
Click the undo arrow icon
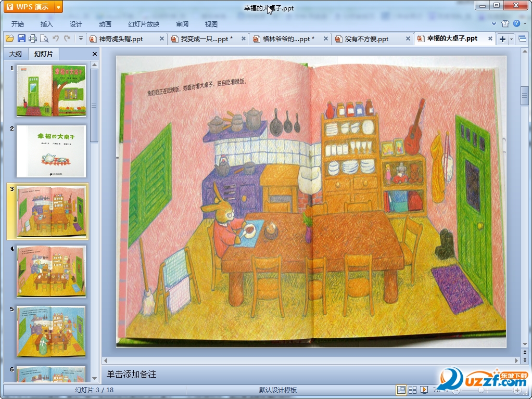tap(56, 38)
